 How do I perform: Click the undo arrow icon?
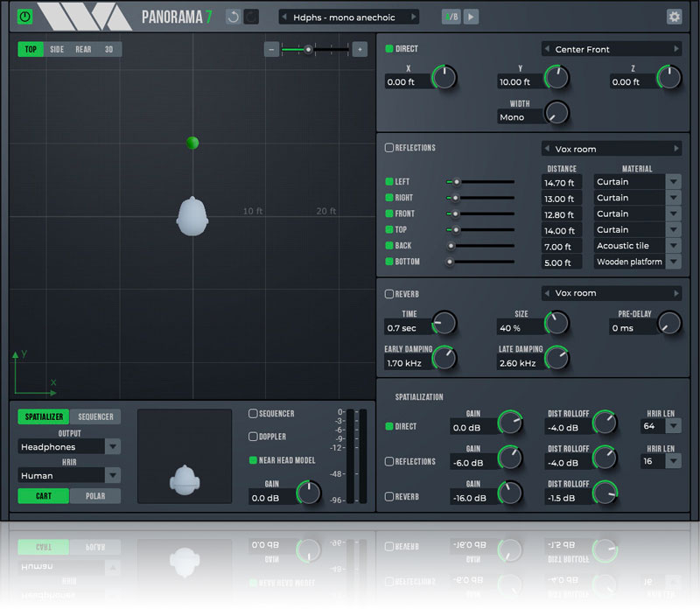[x=233, y=17]
